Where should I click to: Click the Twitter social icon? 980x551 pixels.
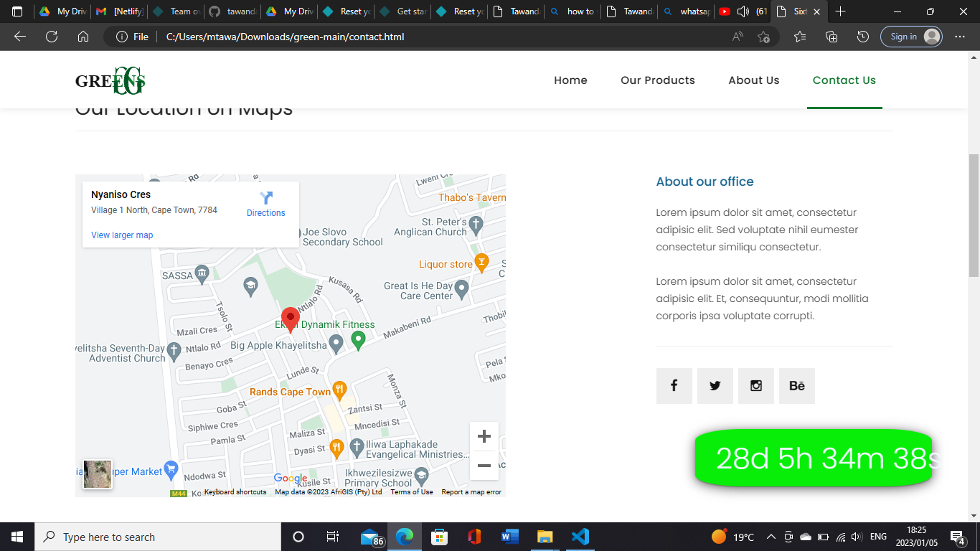(715, 386)
